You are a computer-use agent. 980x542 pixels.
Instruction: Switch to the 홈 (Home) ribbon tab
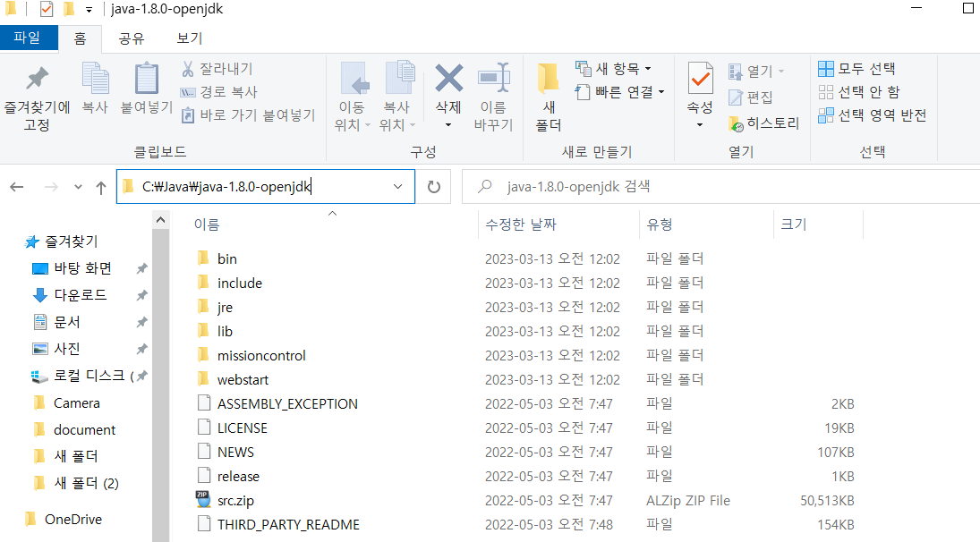click(80, 38)
